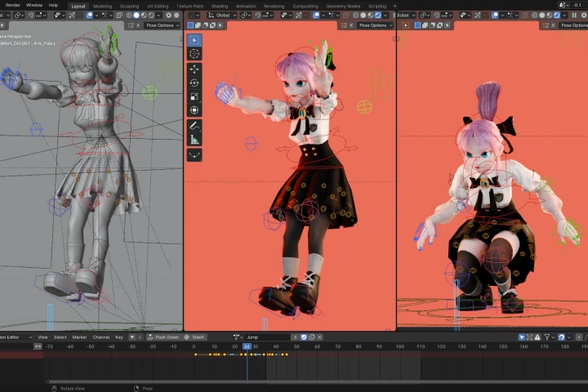
Task: Select the Measure tool
Action: [194, 140]
